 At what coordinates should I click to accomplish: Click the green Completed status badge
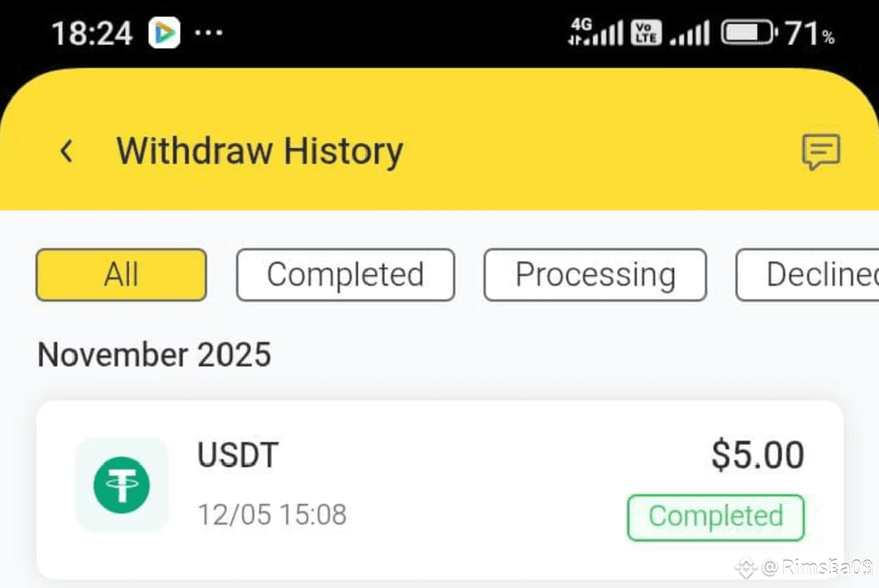(x=716, y=517)
